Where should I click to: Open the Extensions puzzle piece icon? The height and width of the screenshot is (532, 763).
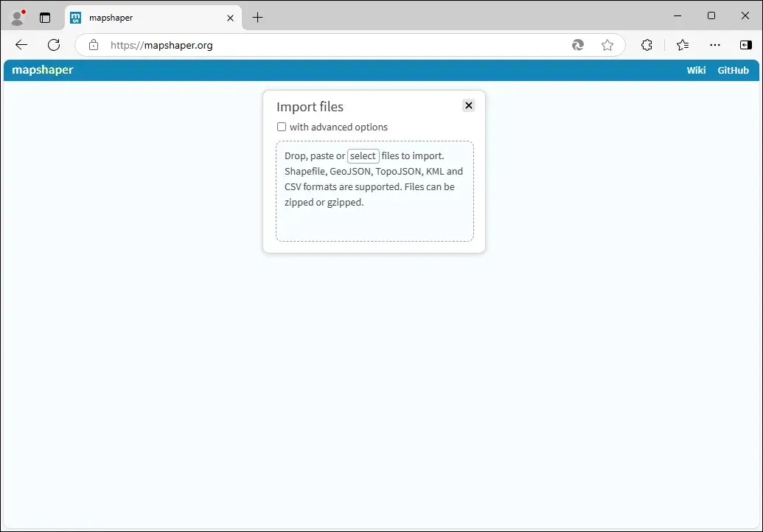(x=647, y=45)
